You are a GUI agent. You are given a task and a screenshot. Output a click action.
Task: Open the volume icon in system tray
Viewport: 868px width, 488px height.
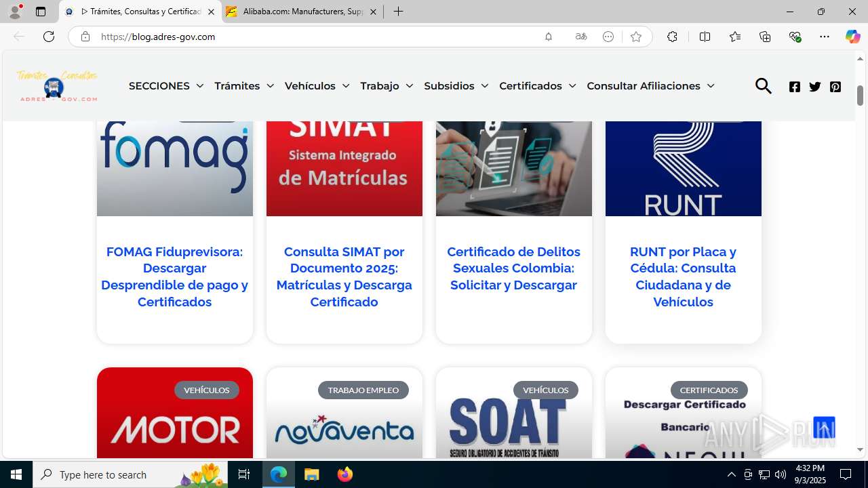pyautogui.click(x=781, y=474)
